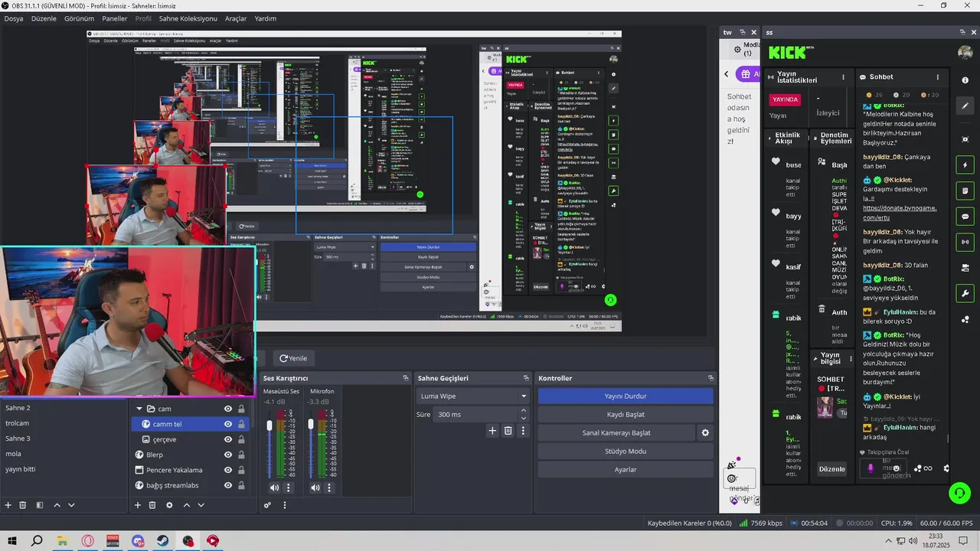Undock the Kontroller panel

coord(711,378)
